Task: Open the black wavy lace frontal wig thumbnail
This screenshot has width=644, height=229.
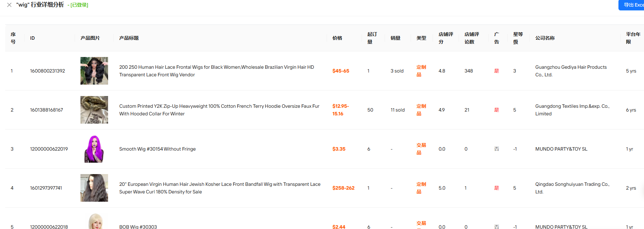Action: coord(94,71)
